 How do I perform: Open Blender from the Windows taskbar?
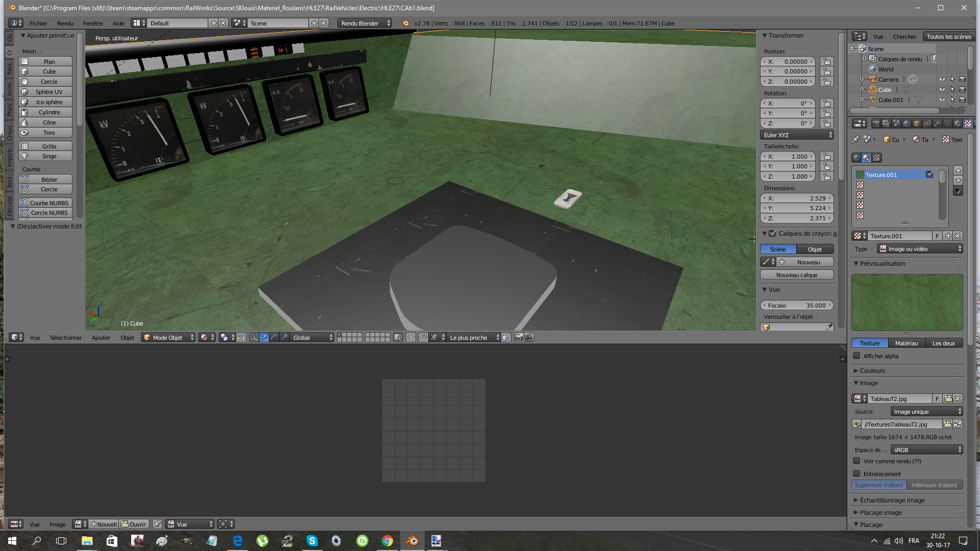pyautogui.click(x=412, y=540)
